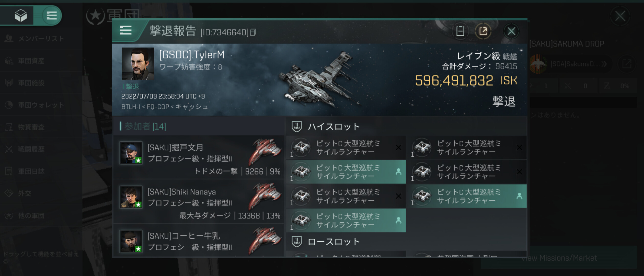Open メンバーリスト in the sidebar
Screen dimensions: 644x276
41,39
